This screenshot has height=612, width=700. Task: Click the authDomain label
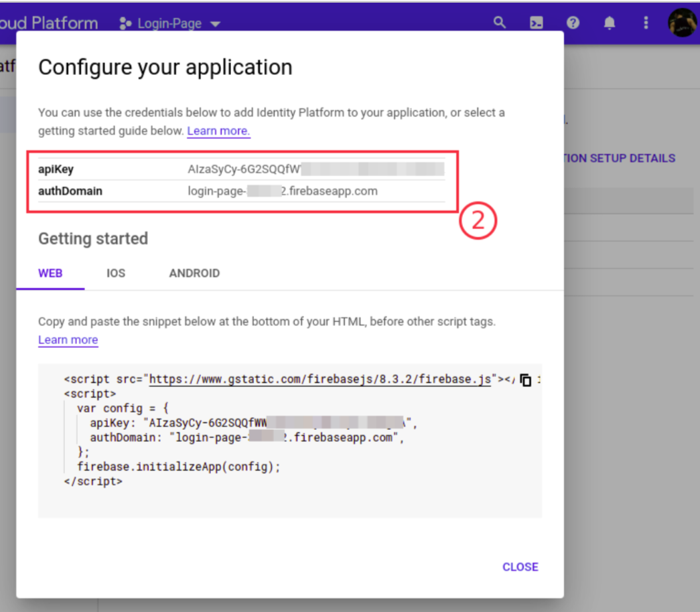[70, 191]
